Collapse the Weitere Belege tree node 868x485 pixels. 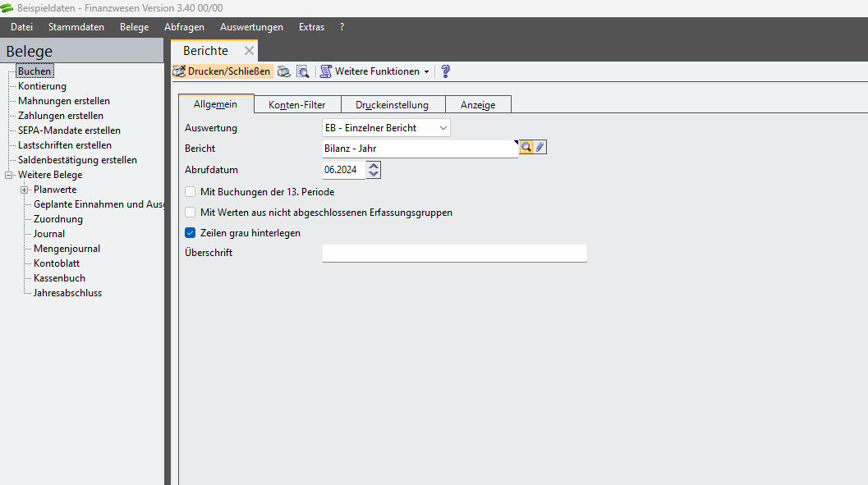point(9,175)
